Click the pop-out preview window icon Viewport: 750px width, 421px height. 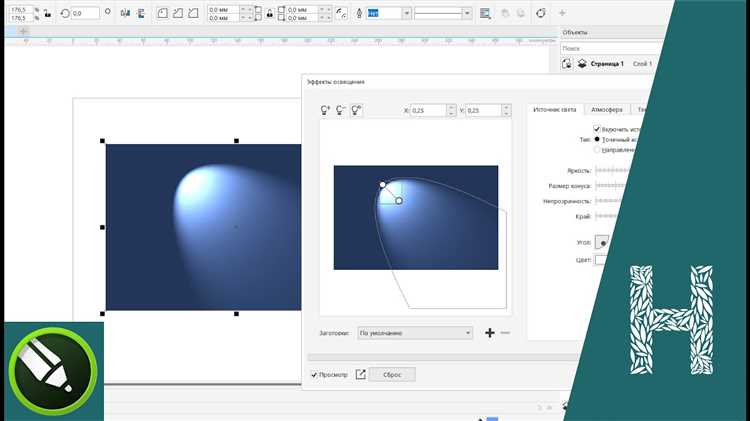coord(361,375)
